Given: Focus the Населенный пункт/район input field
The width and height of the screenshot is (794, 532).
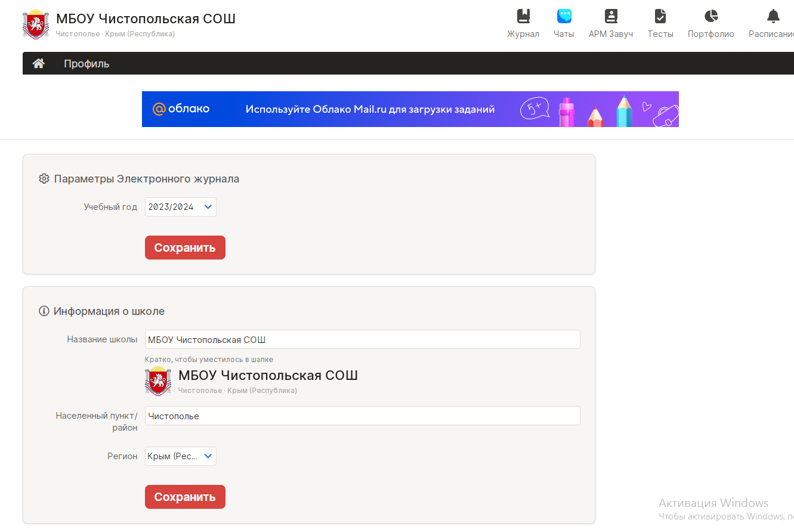Looking at the screenshot, I should [362, 416].
